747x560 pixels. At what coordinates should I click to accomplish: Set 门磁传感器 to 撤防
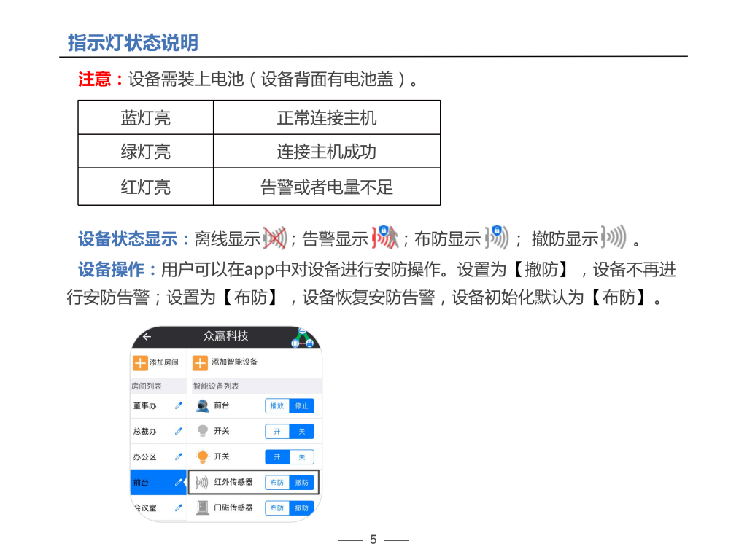coord(301,508)
